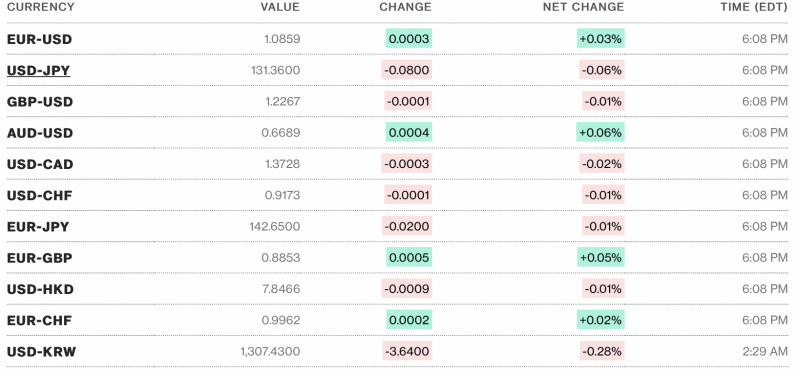Click the CHANGE column header
Image resolution: width=800 pixels, height=375 pixels.
click(x=405, y=7)
